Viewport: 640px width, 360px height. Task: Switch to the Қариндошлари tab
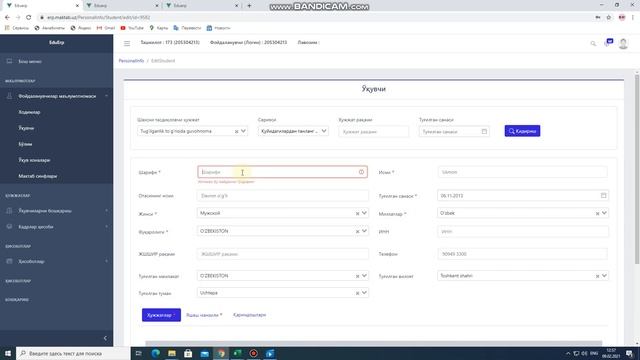[x=249, y=315]
